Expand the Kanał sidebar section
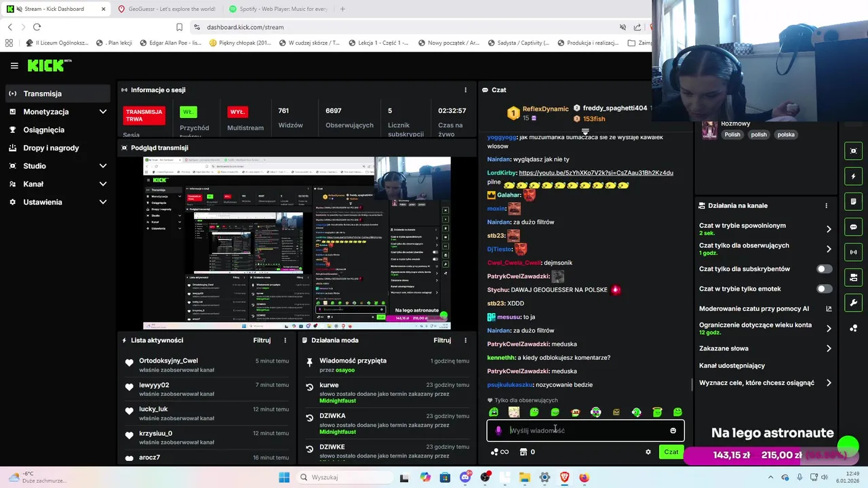This screenshot has width=868, height=488. click(57, 184)
